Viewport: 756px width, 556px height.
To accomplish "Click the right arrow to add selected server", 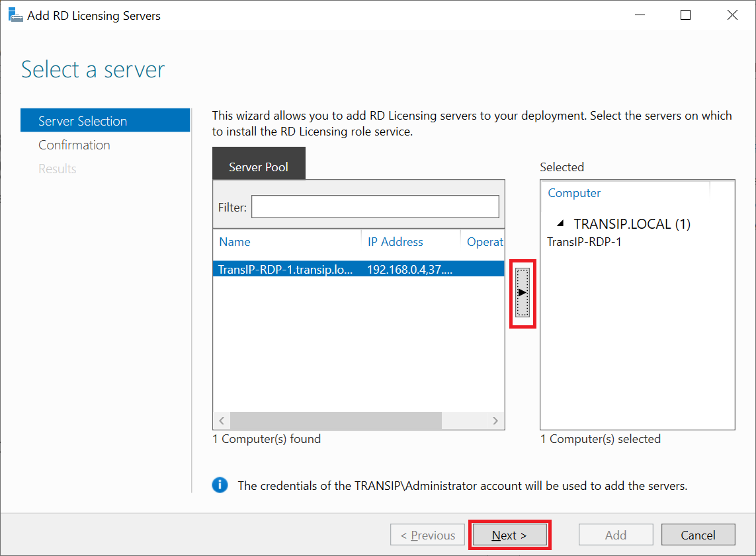I will (523, 292).
